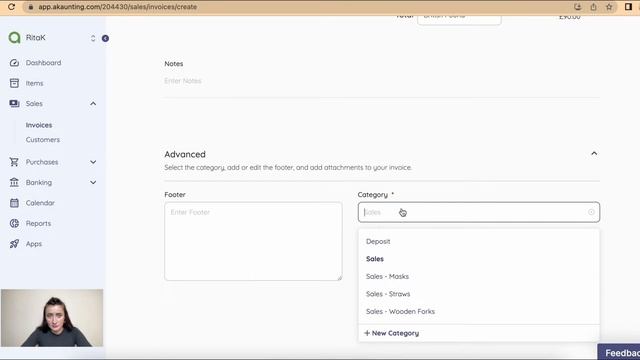The height and width of the screenshot is (360, 640).
Task: Expand the Banking menu chevron
Action: 93,182
